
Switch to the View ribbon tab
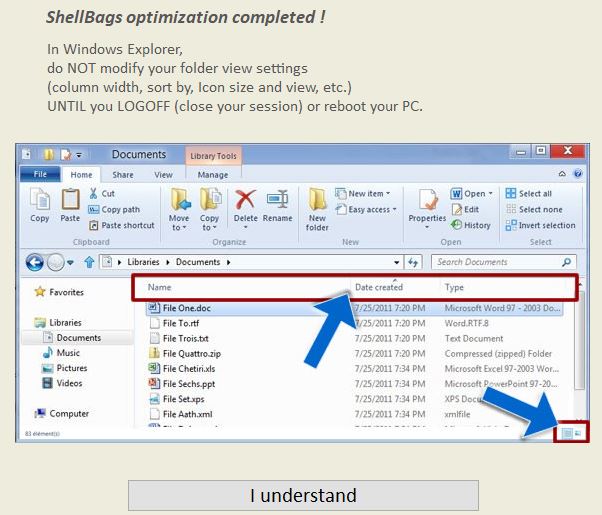tap(163, 175)
